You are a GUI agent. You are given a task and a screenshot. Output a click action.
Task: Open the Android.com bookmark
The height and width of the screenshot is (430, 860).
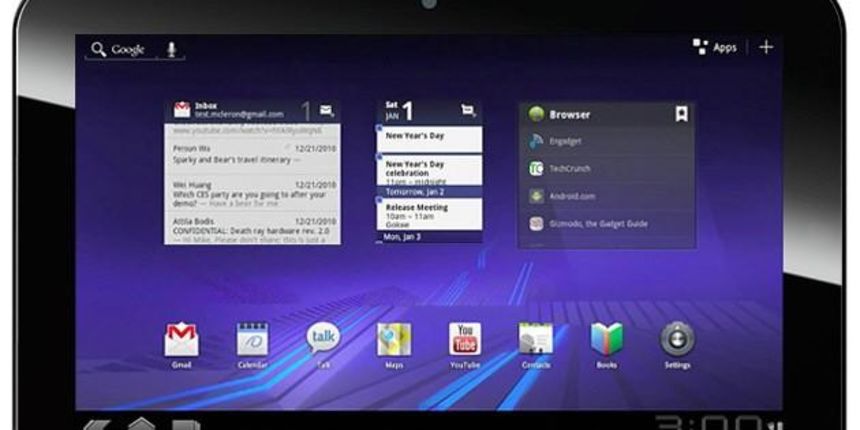[607, 196]
